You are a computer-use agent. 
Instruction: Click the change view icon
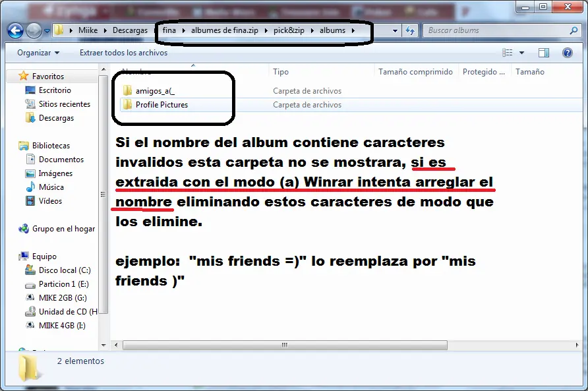coord(508,53)
